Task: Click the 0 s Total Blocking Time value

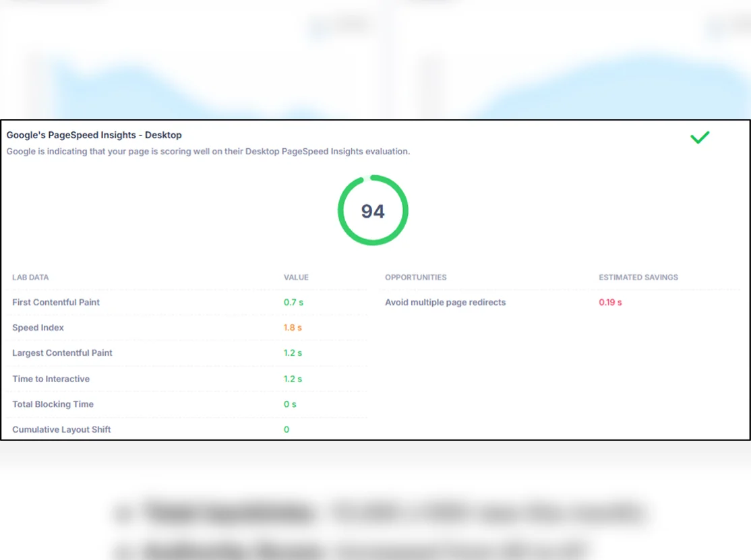Action: pyautogui.click(x=290, y=404)
